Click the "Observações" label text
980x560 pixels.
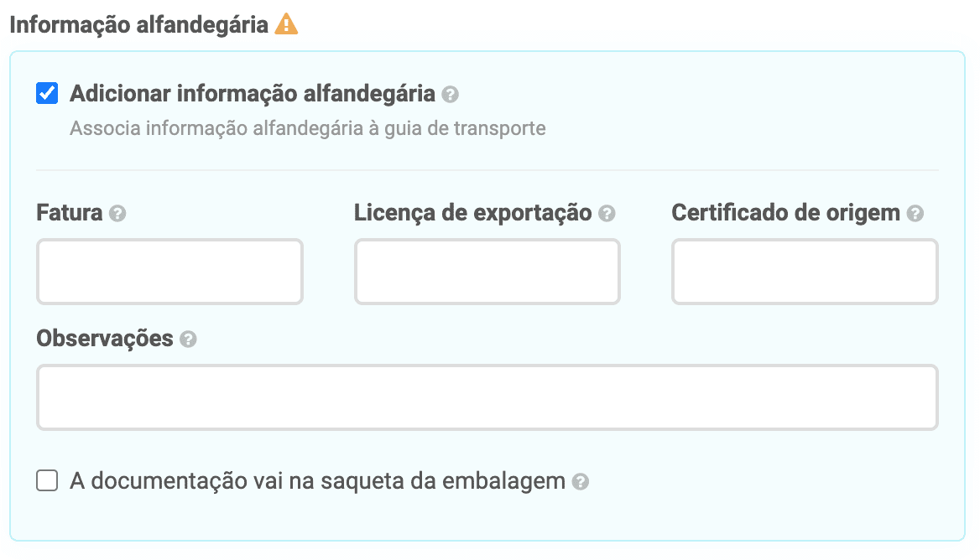click(105, 339)
